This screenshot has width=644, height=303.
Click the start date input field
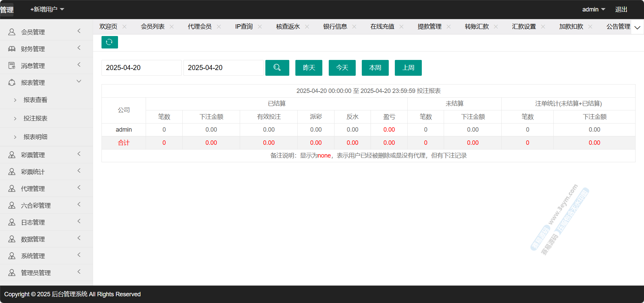tap(141, 68)
